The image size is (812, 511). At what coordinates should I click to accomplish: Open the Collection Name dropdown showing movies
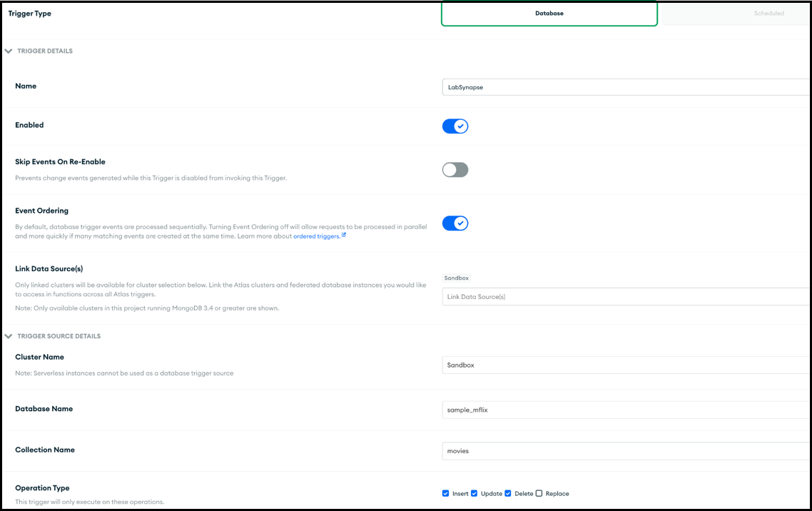click(x=624, y=451)
